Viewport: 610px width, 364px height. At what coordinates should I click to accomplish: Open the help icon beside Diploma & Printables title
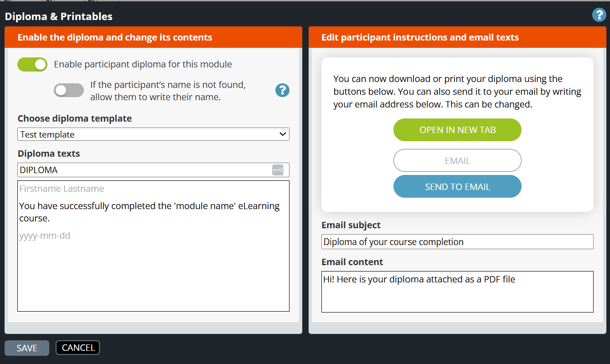click(599, 15)
